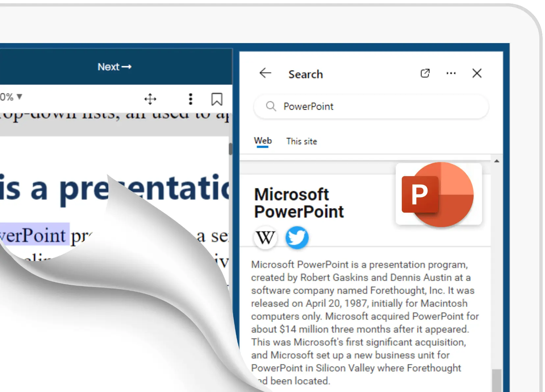Viewport: 545px width, 392px height.
Task: Click the Next arrow button
Action: 115,67
